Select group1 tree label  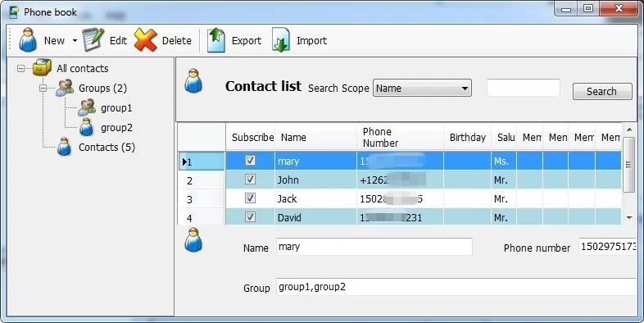[x=116, y=108]
